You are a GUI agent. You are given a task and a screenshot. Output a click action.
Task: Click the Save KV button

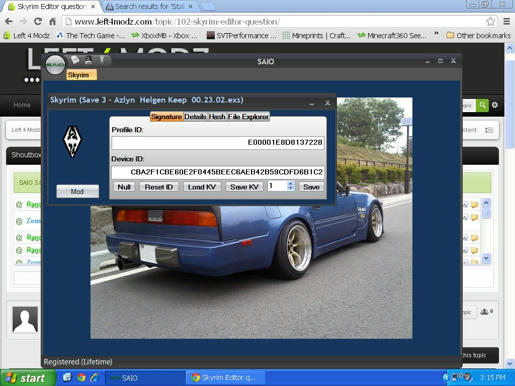tap(244, 187)
